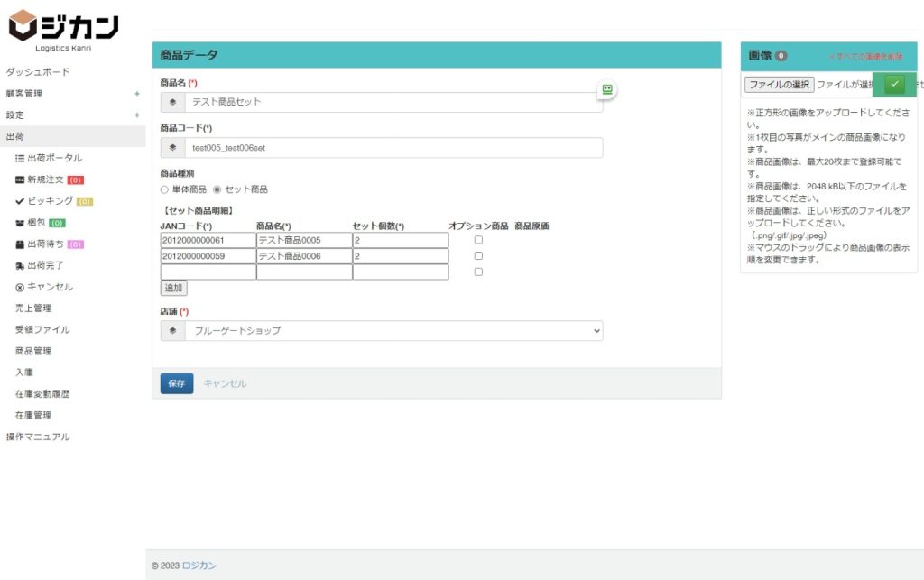Click the 追加 button to add a row
Image resolution: width=924 pixels, height=580 pixels.
tap(173, 288)
